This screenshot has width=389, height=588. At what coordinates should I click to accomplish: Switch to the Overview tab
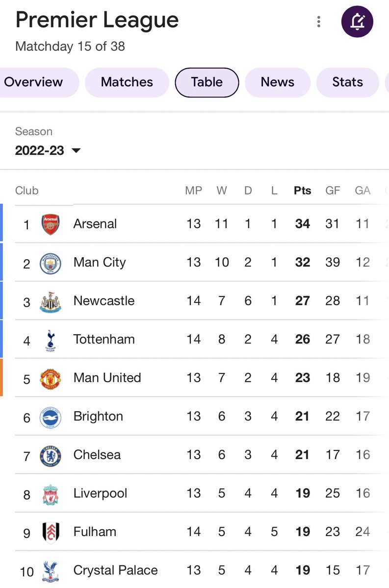coord(33,82)
